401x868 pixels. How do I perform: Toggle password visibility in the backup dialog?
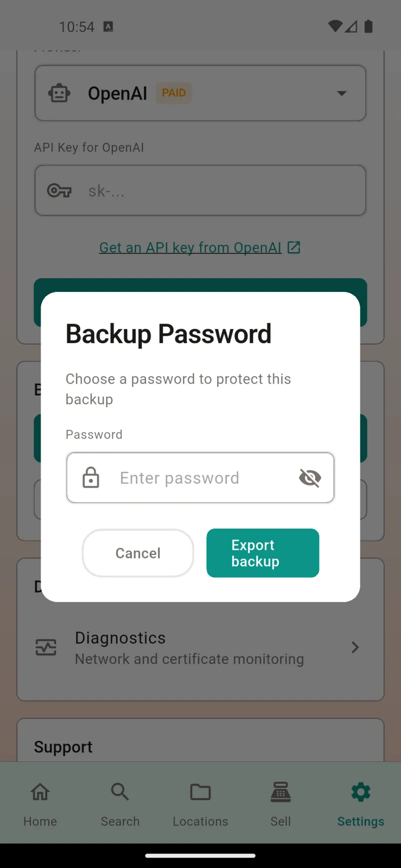coord(310,477)
